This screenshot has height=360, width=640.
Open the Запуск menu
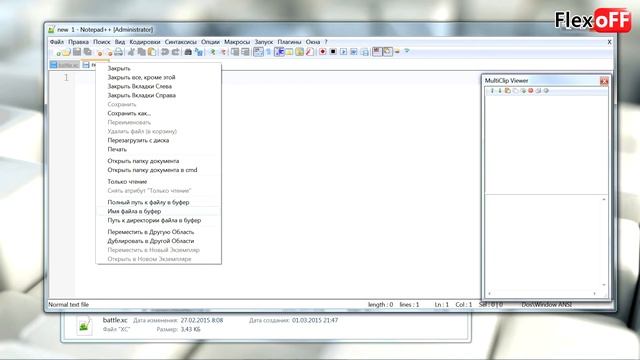(x=264, y=42)
